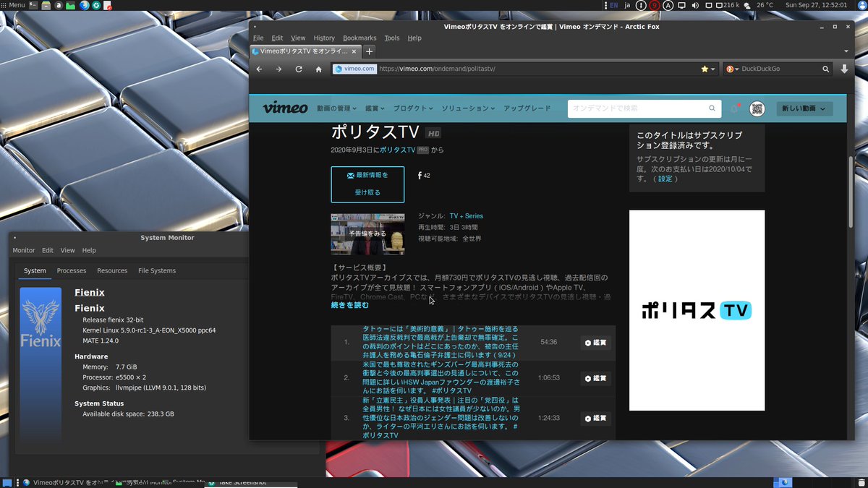Image resolution: width=868 pixels, height=488 pixels.
Task: Choose search engine via the DuckDuckGo icon dropdown
Action: pos(732,69)
